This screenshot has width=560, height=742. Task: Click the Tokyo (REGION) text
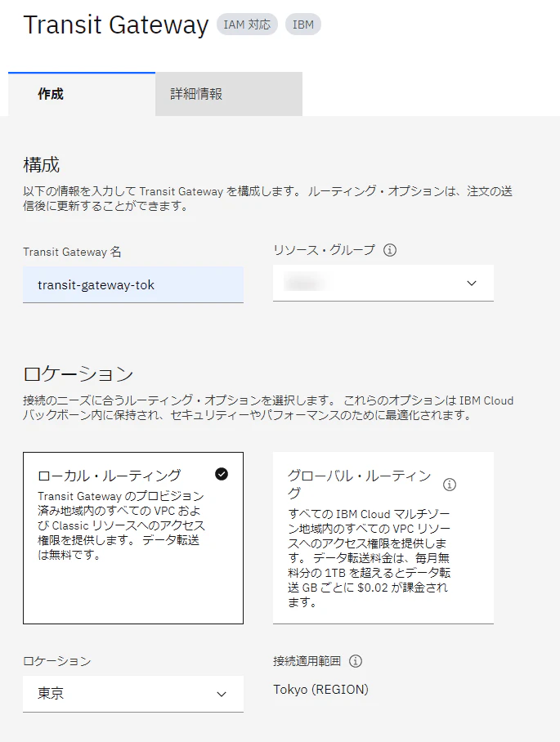(x=320, y=690)
